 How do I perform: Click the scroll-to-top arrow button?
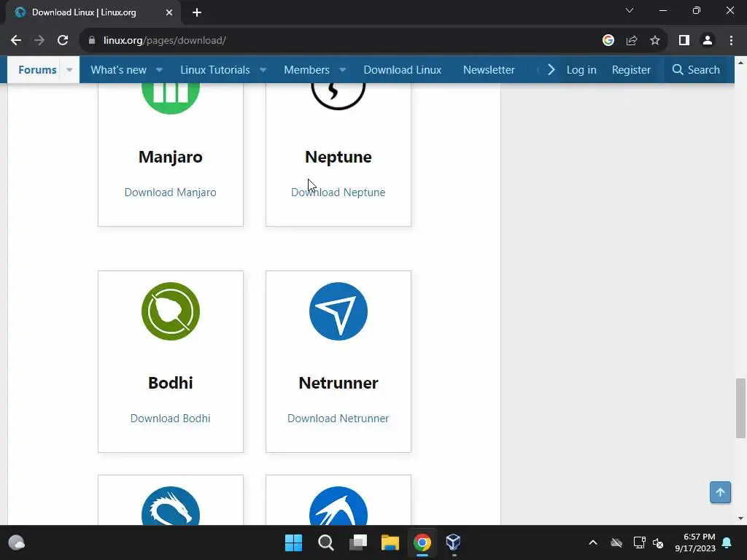click(x=720, y=492)
